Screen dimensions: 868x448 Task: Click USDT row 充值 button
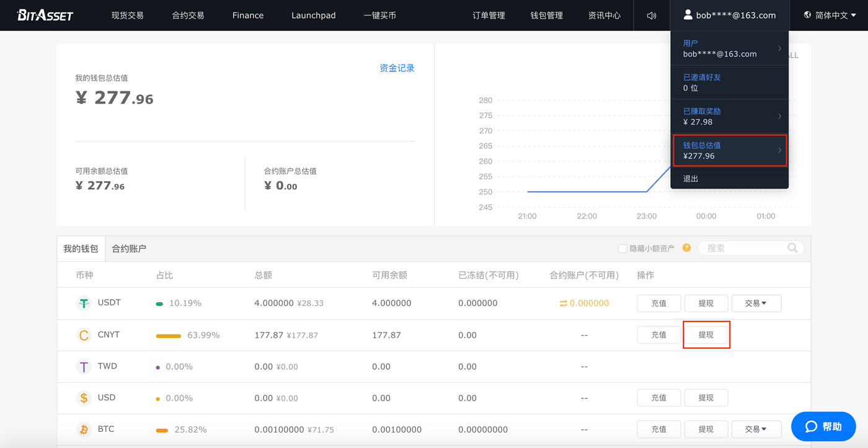point(659,303)
